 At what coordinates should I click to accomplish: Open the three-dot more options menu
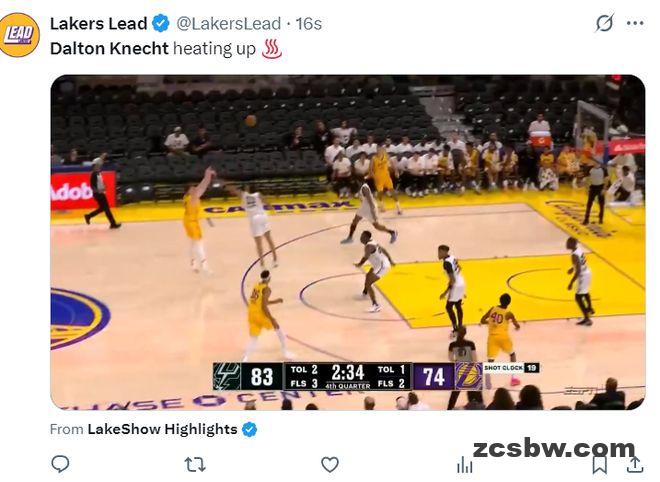pyautogui.click(x=635, y=23)
